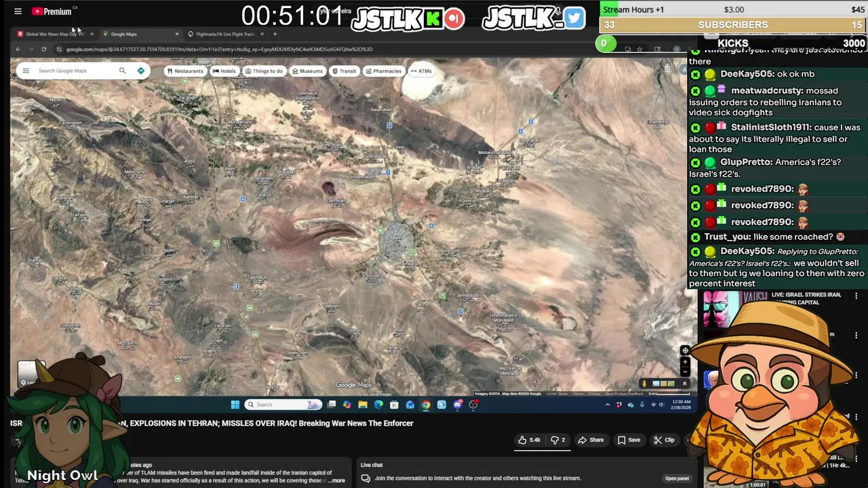Select the ATMs chip
Screen dimensions: 868x488
tap(421, 70)
